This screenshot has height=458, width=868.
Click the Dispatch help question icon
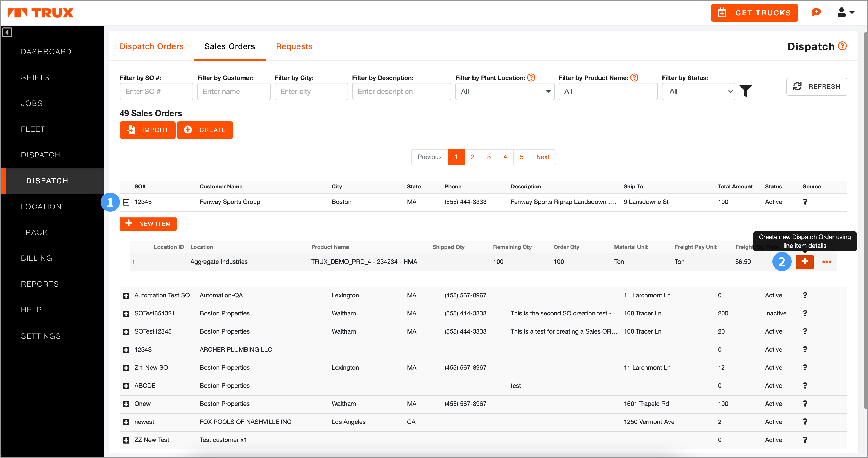tap(842, 46)
